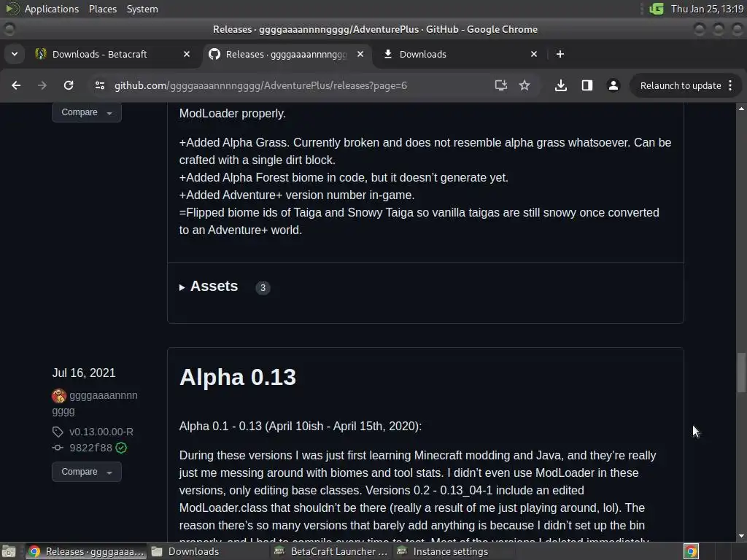
Task: Open the Places menu
Action: (x=102, y=9)
